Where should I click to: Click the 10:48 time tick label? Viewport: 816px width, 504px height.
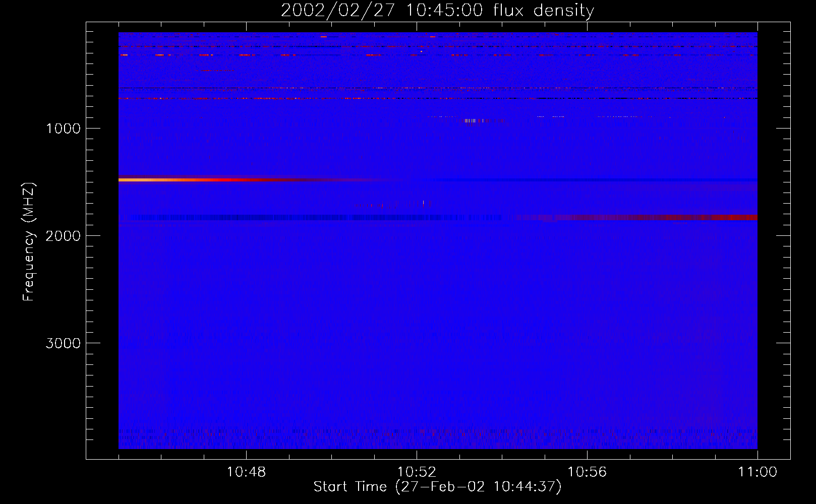click(246, 472)
